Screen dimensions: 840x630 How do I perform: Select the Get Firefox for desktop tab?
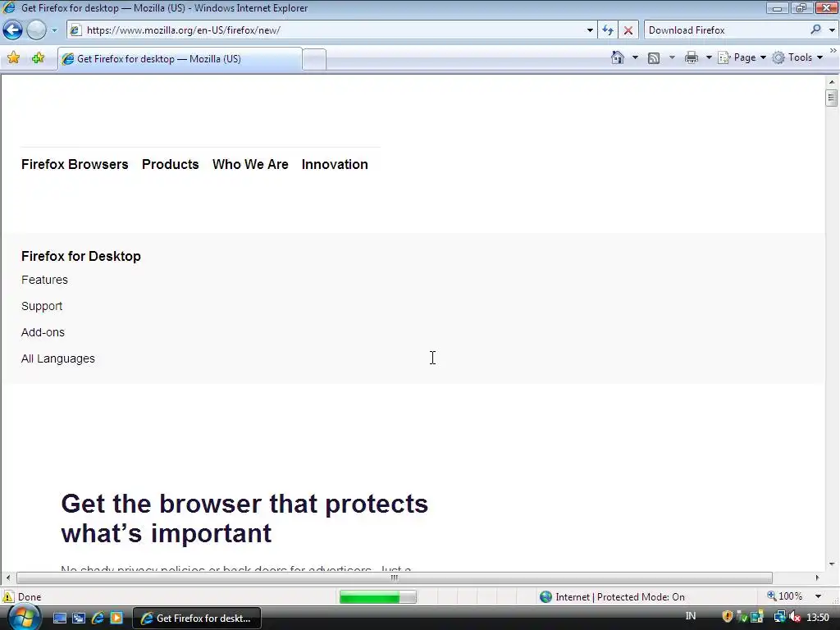coord(180,59)
